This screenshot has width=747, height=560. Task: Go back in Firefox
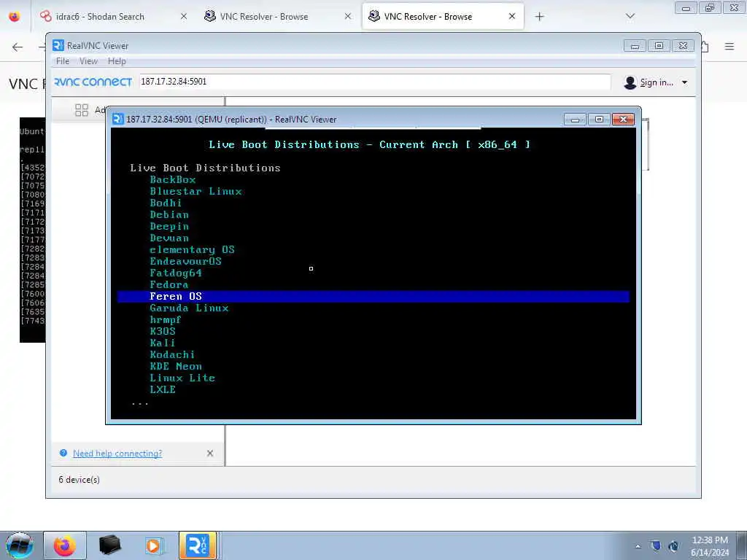18,47
